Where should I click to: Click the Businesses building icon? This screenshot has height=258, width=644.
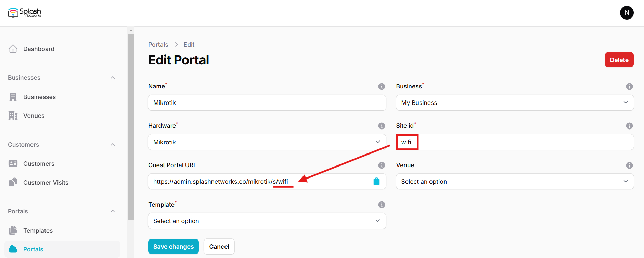[13, 97]
